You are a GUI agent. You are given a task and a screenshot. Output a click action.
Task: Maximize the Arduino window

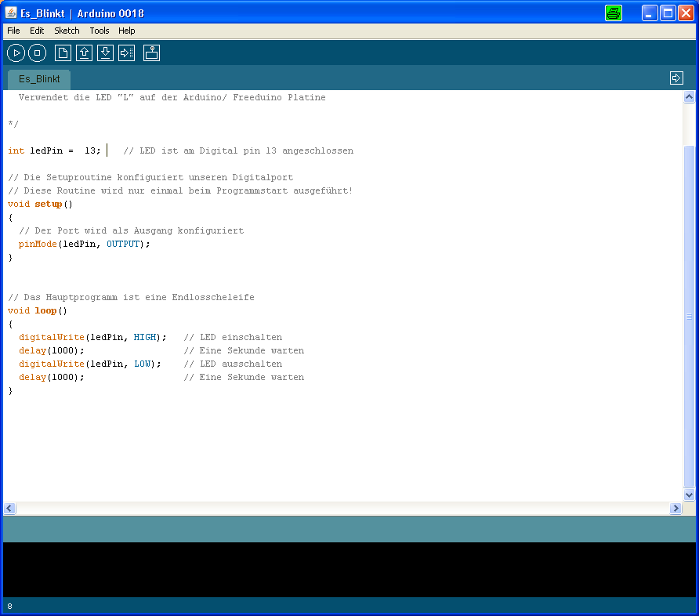tap(668, 13)
